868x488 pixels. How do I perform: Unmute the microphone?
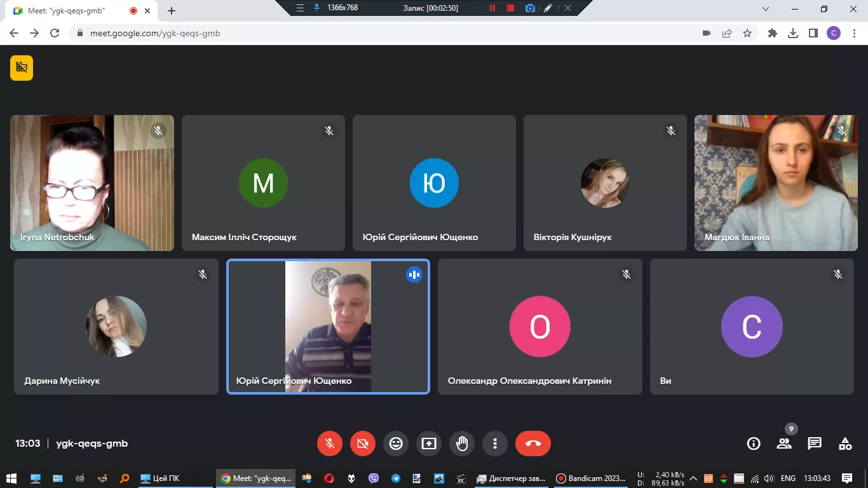click(x=330, y=444)
